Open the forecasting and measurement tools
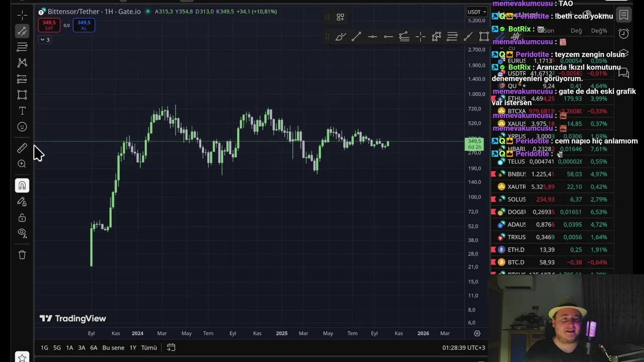 click(22, 79)
